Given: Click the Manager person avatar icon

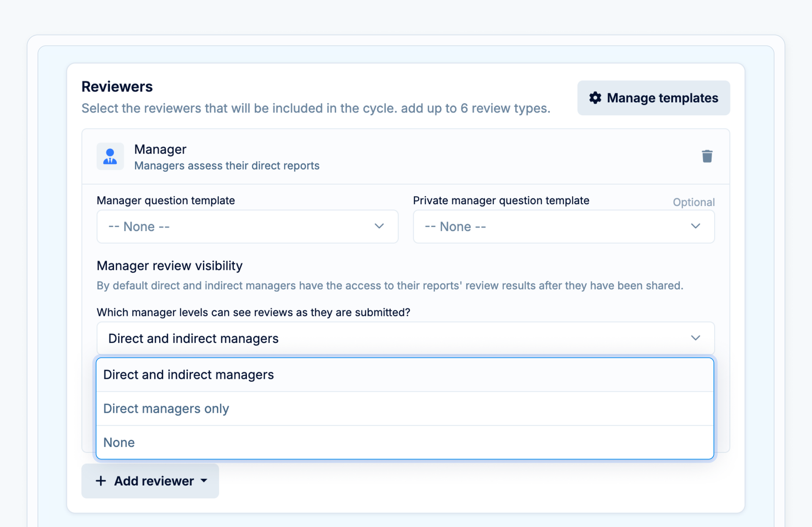Looking at the screenshot, I should click(x=110, y=156).
